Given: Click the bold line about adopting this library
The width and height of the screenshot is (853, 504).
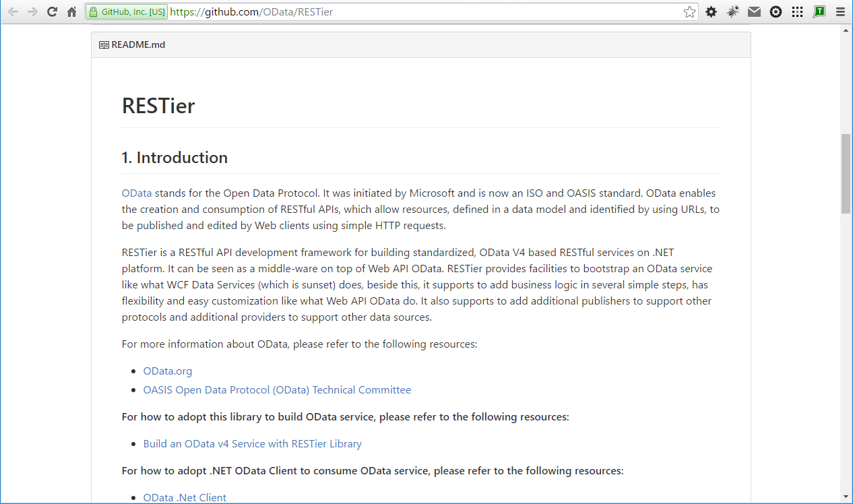Looking at the screenshot, I should coord(346,417).
